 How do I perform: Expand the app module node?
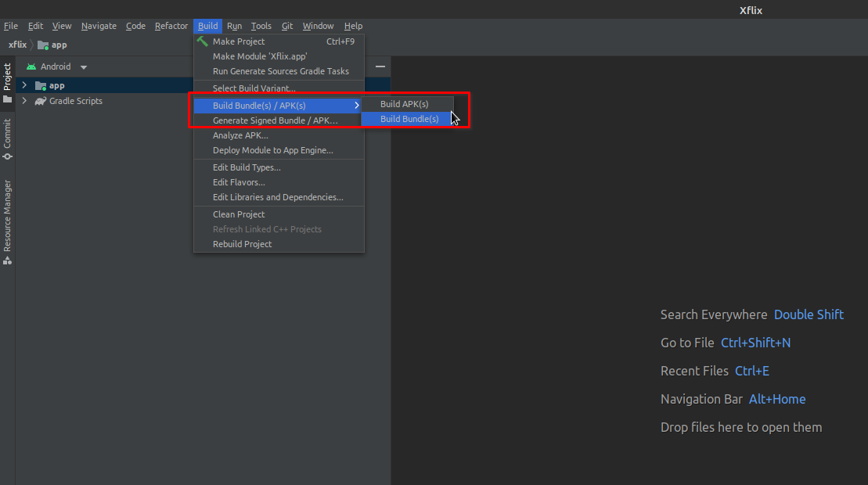point(24,85)
